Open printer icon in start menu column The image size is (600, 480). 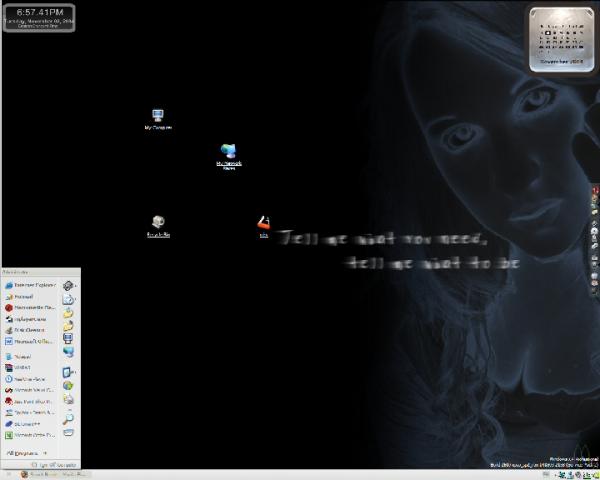tap(68, 399)
